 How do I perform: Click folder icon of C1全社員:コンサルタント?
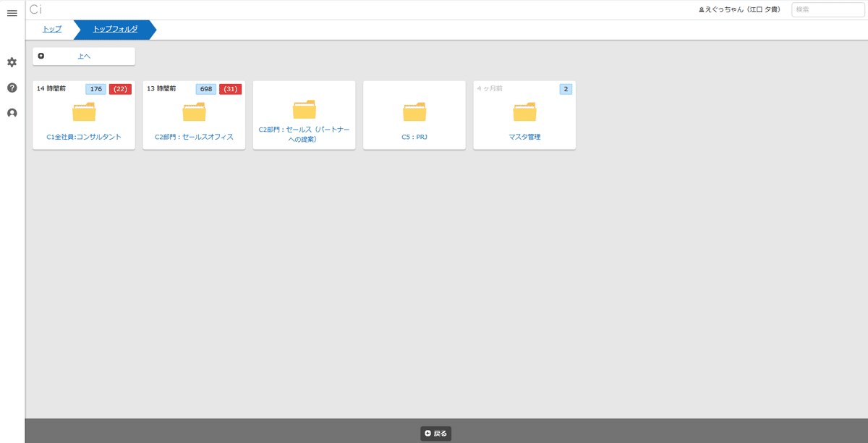84,111
